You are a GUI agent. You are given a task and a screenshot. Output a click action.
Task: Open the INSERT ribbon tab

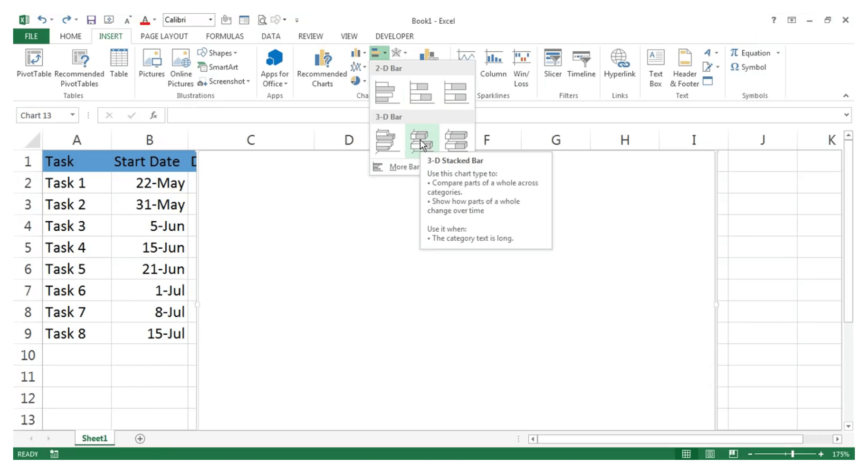pos(111,36)
